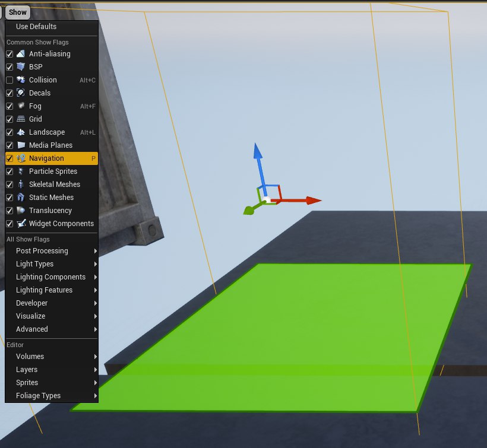487x448 pixels.
Task: Select the Post Processing menu label
Action: [42, 251]
